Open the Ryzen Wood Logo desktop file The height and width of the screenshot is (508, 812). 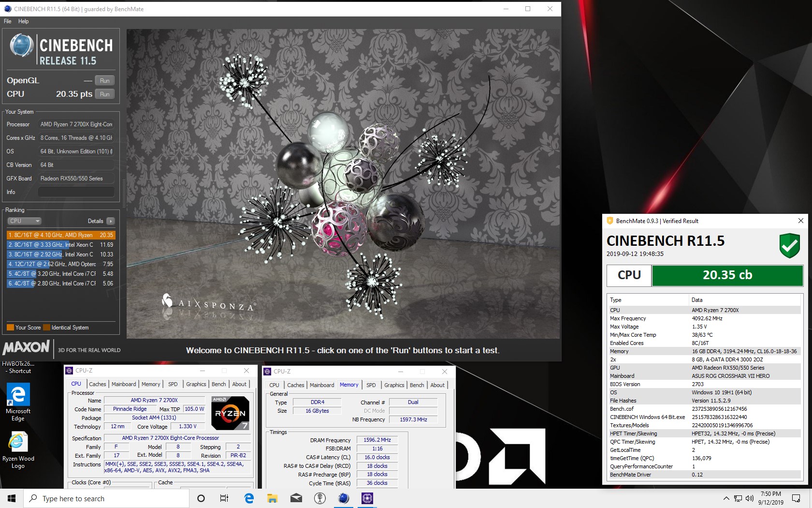pos(18,450)
